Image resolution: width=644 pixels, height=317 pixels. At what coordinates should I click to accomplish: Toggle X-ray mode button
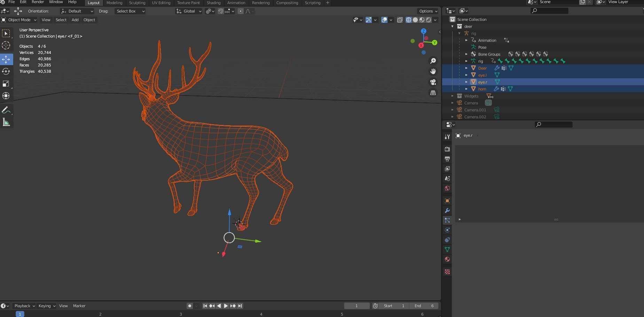(x=400, y=20)
